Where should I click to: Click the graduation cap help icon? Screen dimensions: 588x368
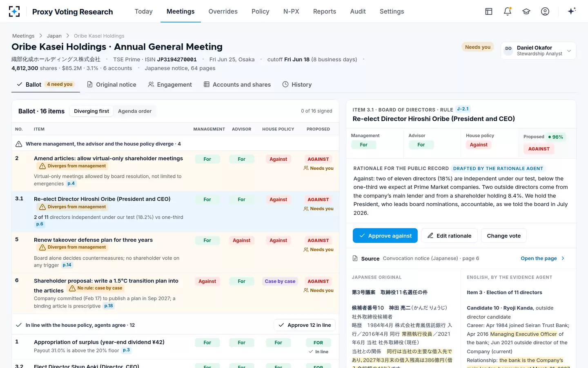coord(526,11)
